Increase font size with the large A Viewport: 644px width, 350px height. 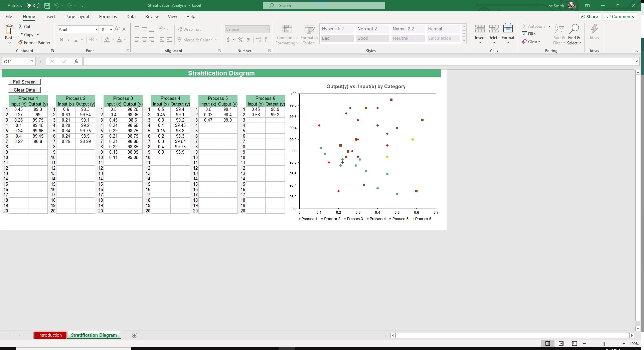[x=117, y=29]
